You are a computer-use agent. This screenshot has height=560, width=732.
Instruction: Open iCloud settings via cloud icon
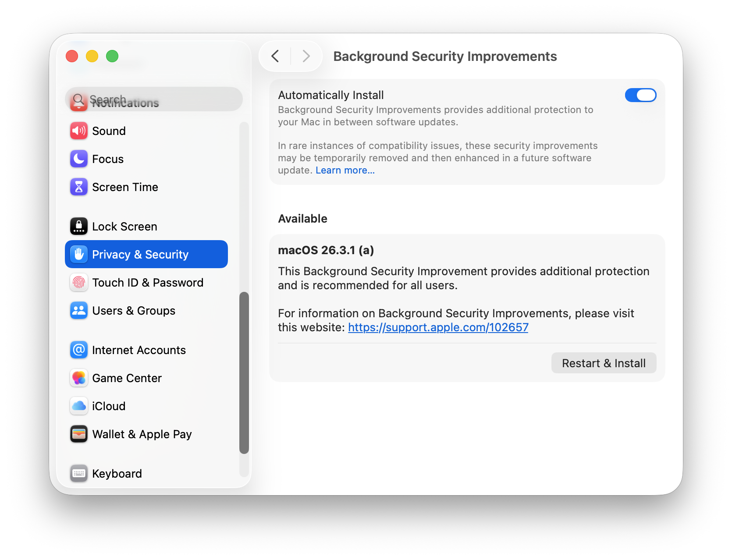click(x=78, y=406)
